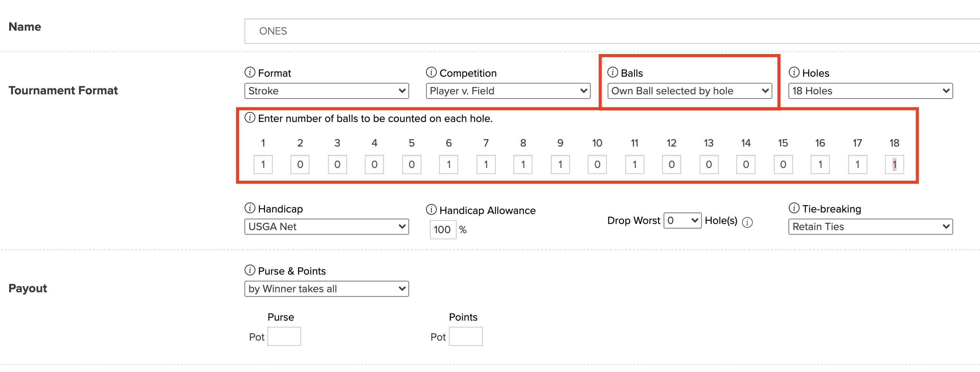This screenshot has height=372, width=980.
Task: Click the tournament Name field containing ONES
Action: (612, 31)
